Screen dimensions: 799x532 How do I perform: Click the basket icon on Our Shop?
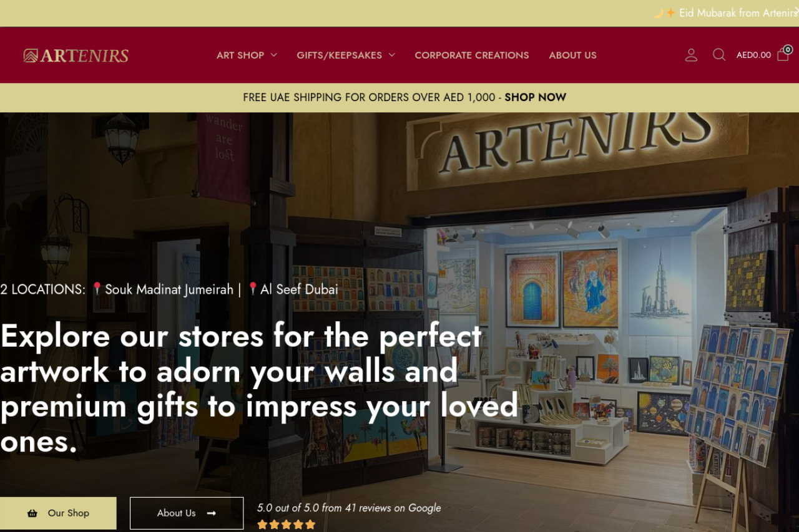pyautogui.click(x=32, y=513)
